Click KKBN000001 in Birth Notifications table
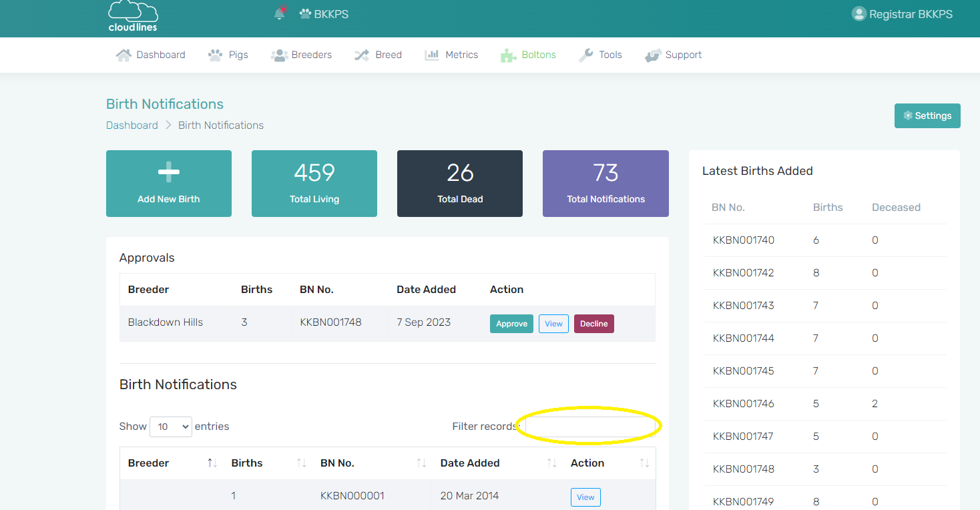 pos(352,496)
